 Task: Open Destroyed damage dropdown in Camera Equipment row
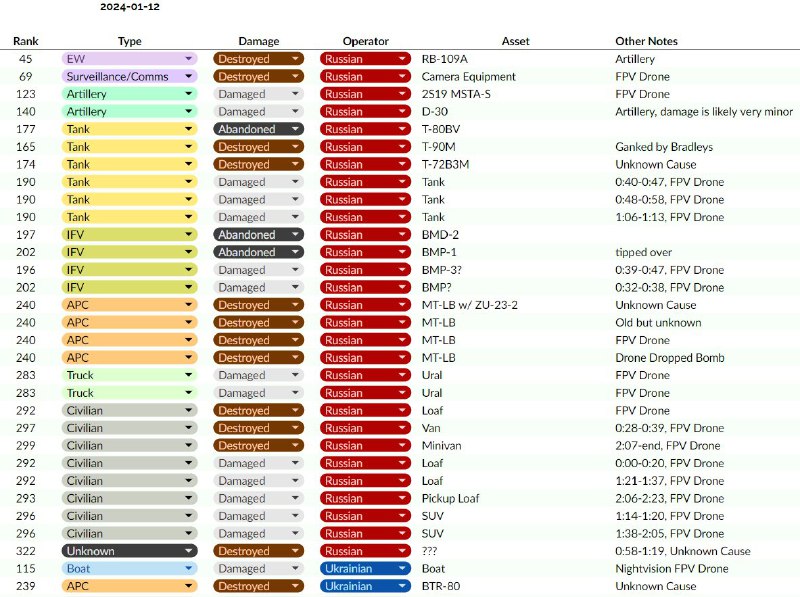(258, 77)
